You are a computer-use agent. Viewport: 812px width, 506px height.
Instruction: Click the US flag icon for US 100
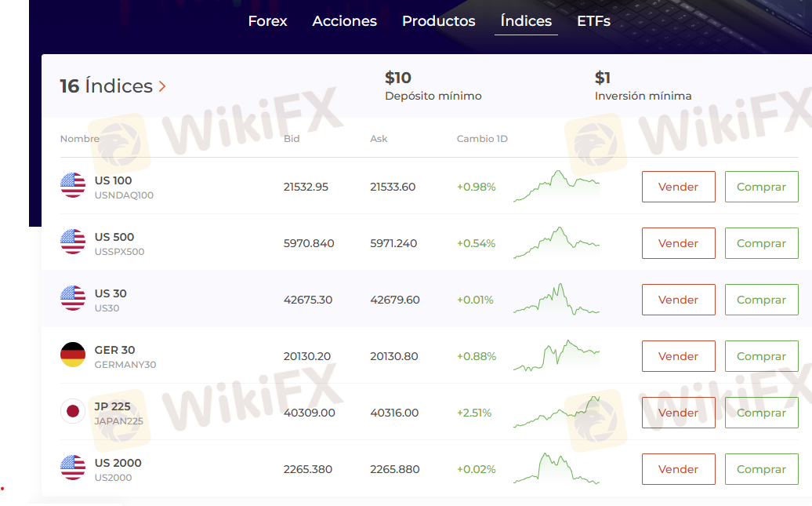(x=73, y=186)
